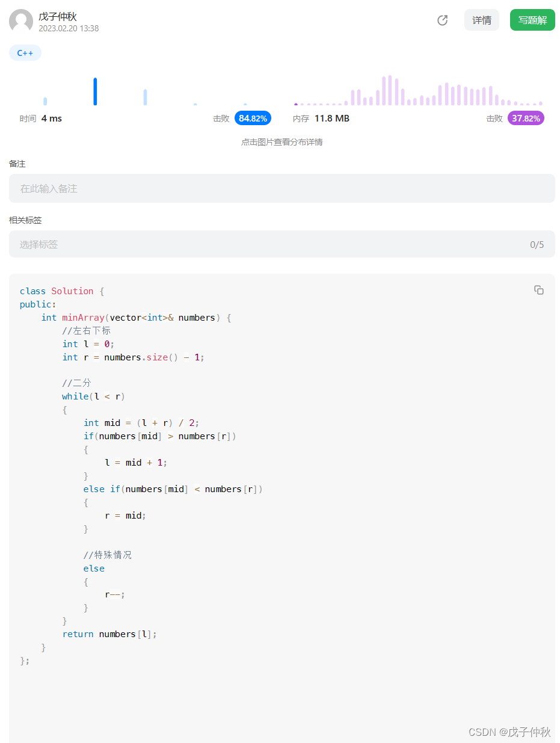Open the 选择标签 tag selector
This screenshot has width=560, height=743.
pyautogui.click(x=265, y=244)
